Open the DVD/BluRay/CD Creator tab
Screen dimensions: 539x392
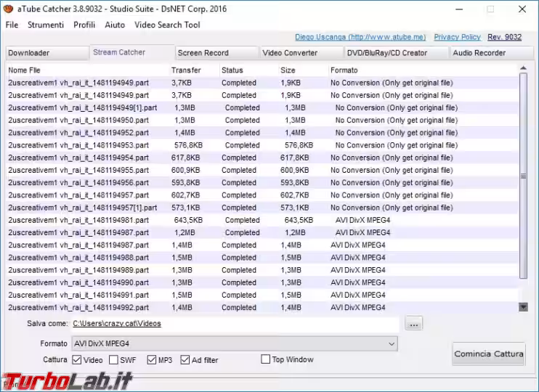pos(397,53)
